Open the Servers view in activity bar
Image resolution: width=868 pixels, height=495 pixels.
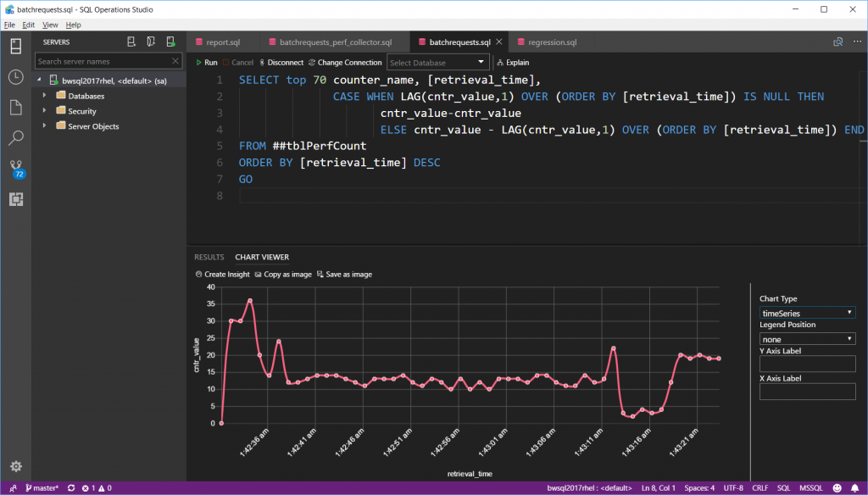15,45
